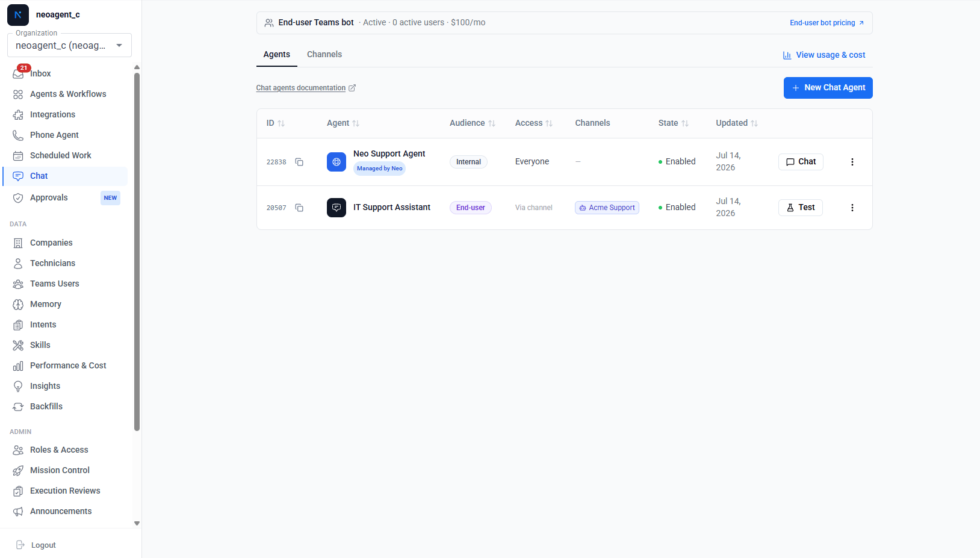Open End-user bot pricing link
This screenshot has width=980, height=558.
(x=827, y=23)
